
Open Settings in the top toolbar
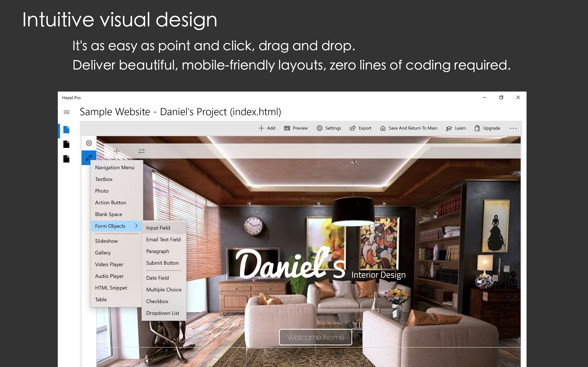tap(329, 128)
